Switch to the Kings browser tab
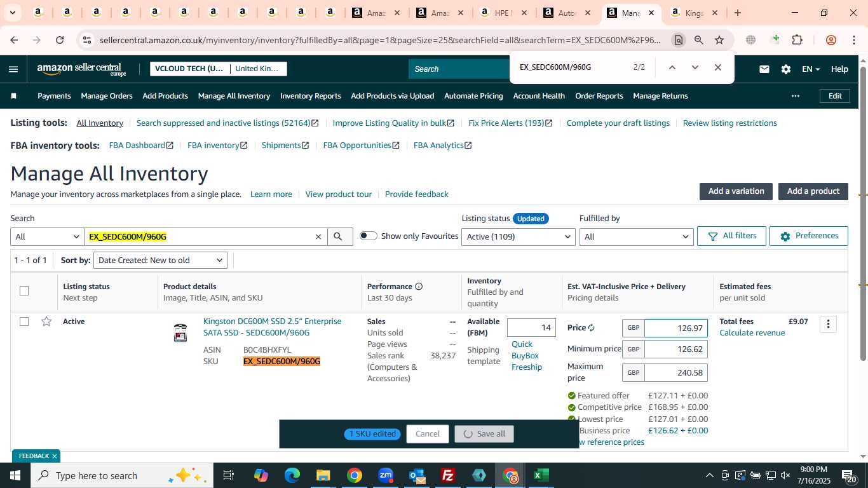Image resolution: width=868 pixels, height=488 pixels. coord(694,13)
